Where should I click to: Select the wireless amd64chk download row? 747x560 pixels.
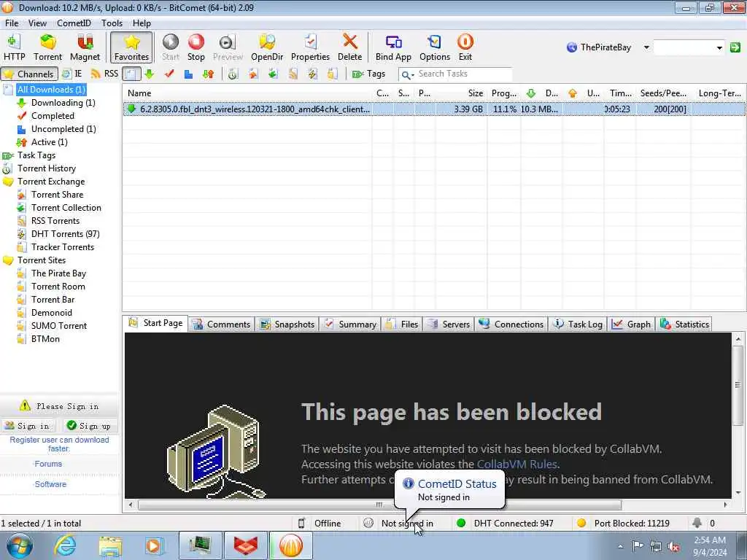tap(433, 109)
